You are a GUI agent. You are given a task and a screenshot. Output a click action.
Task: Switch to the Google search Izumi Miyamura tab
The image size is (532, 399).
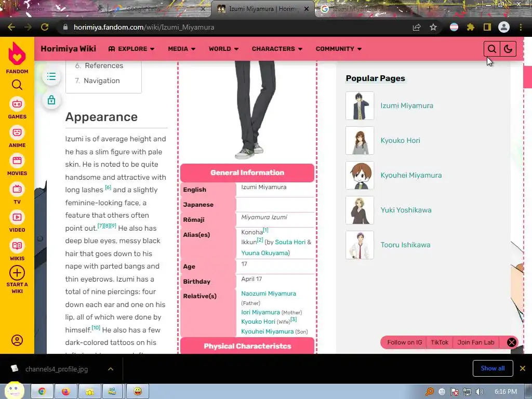point(367,9)
